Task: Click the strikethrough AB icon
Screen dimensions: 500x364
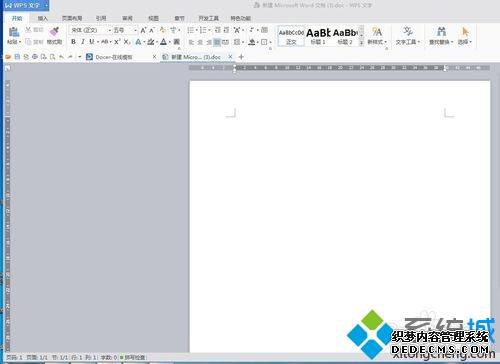Action: [x=104, y=42]
